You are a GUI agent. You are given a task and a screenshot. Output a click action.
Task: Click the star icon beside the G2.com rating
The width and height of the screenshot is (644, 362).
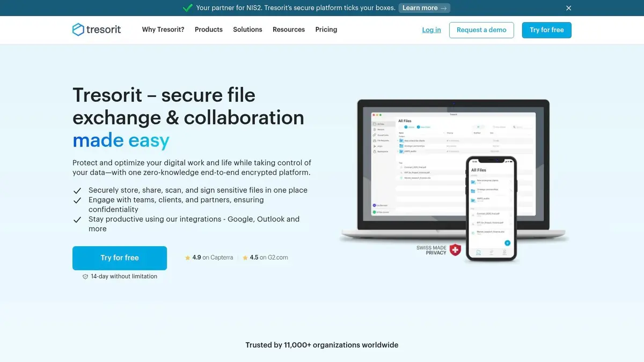245,258
